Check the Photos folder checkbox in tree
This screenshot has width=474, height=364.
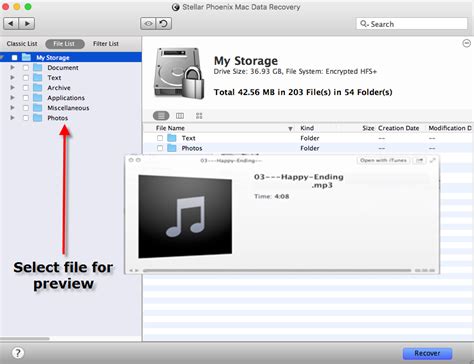pyautogui.click(x=26, y=118)
